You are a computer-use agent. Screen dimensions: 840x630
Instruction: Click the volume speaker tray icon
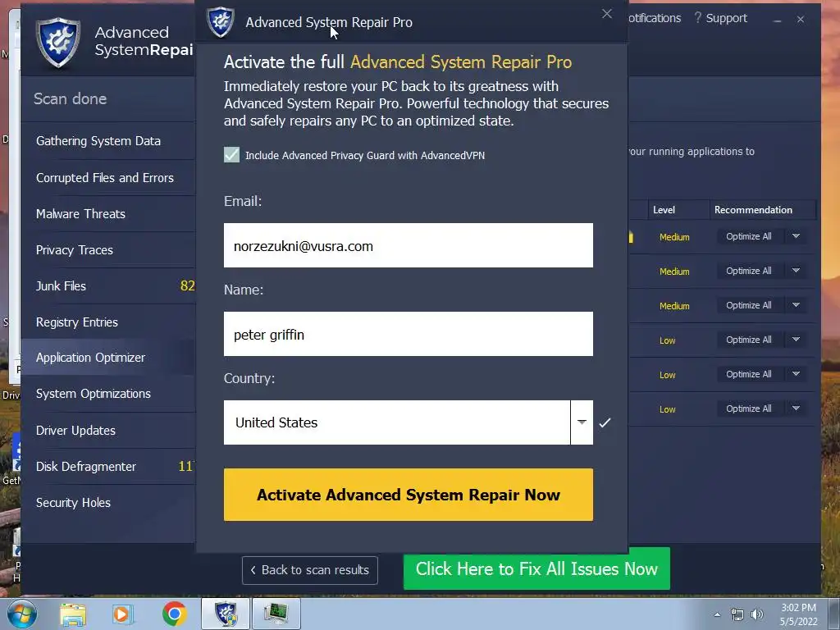pyautogui.click(x=757, y=614)
